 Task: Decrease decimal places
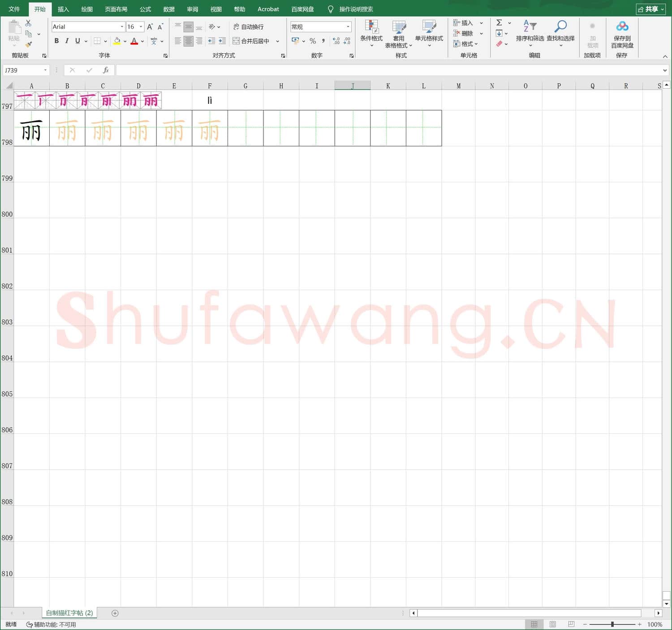click(x=347, y=41)
